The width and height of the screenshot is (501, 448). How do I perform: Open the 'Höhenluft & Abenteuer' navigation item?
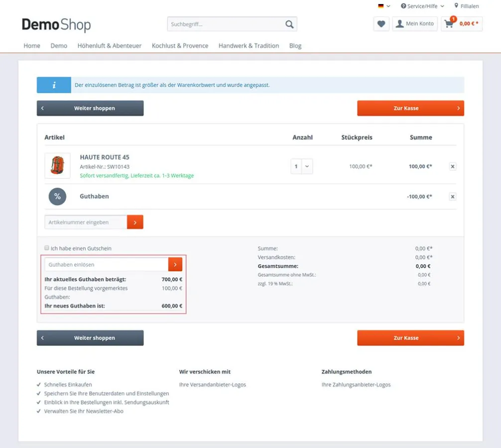pyautogui.click(x=110, y=45)
